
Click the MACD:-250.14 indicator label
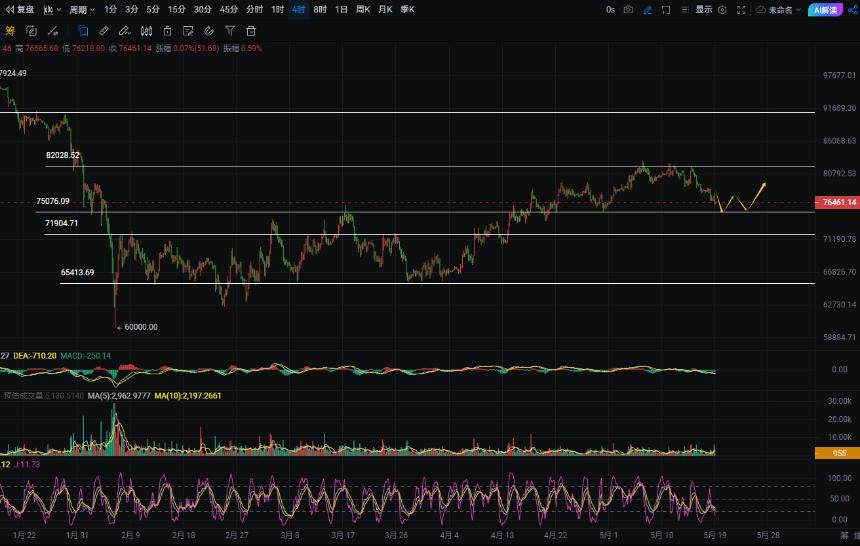86,356
